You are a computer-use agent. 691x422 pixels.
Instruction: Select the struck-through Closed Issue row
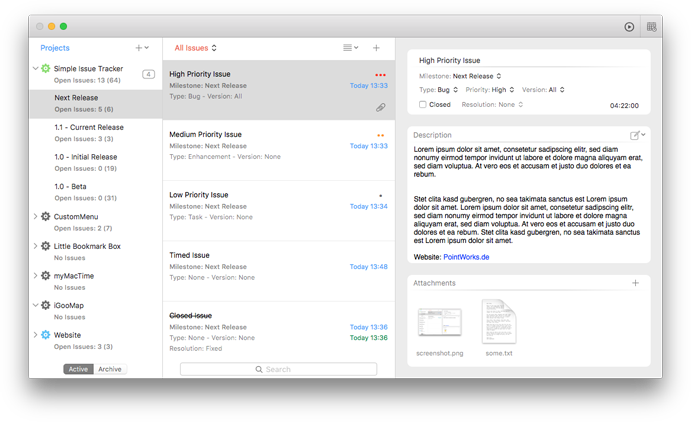pyautogui.click(x=279, y=331)
